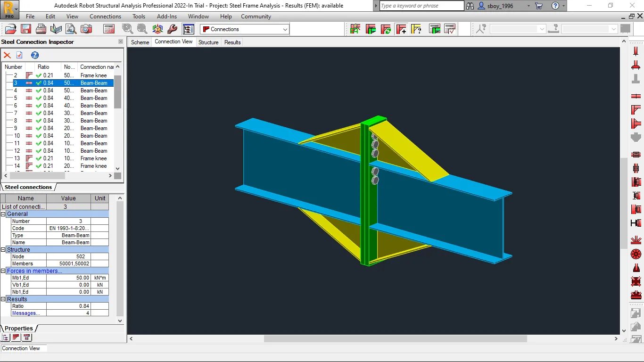Click the colored 3D cube view icon
The width and height of the screenshot is (644, 362).
click(x=158, y=29)
